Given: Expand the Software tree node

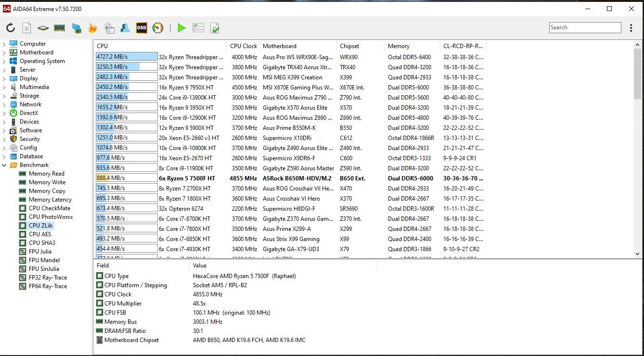Looking at the screenshot, I should point(4,130).
